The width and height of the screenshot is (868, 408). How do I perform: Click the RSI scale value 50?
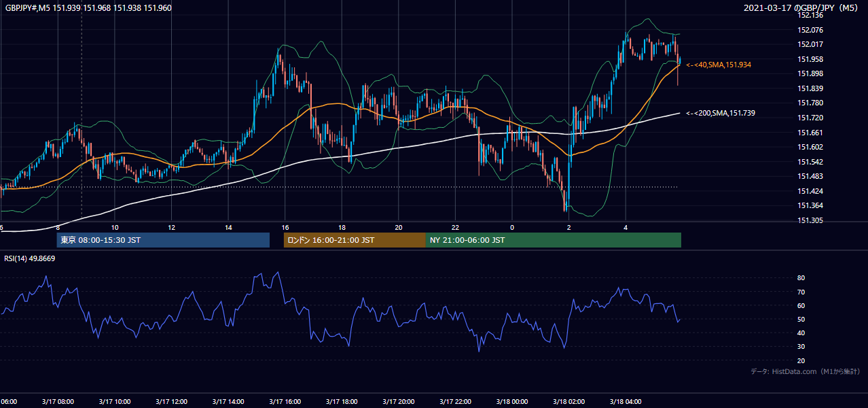(x=801, y=319)
